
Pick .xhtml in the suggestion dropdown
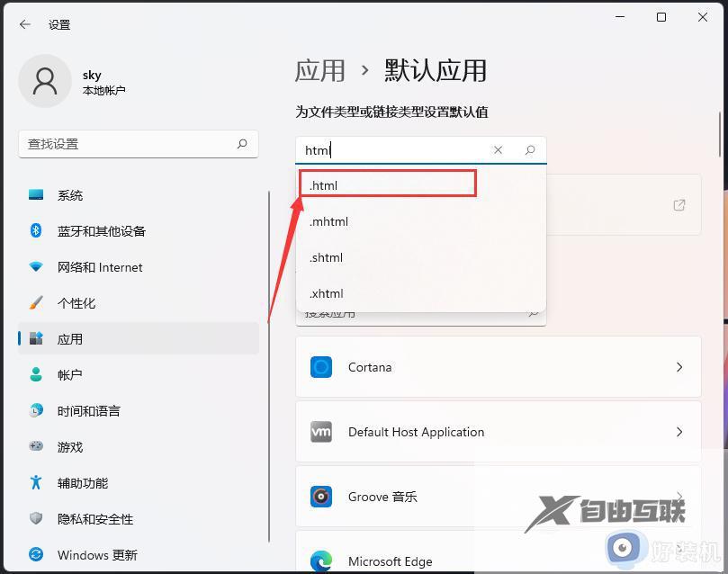tap(387, 293)
